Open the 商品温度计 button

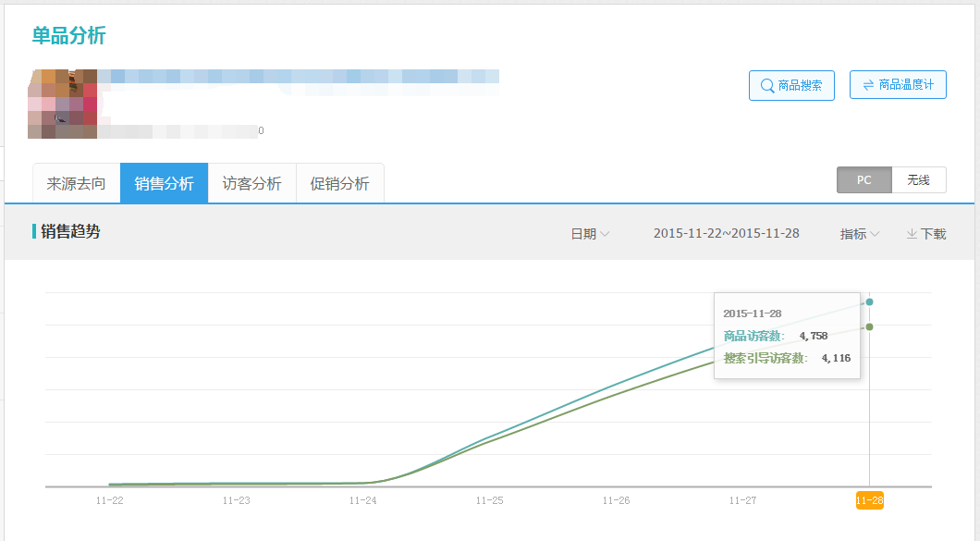898,85
